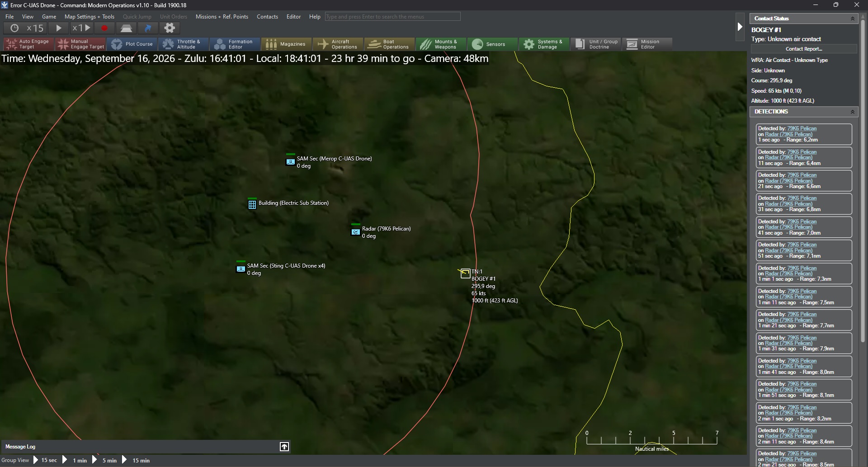Click the right panel vertical scrollbar
868x467 pixels.
(x=863, y=181)
